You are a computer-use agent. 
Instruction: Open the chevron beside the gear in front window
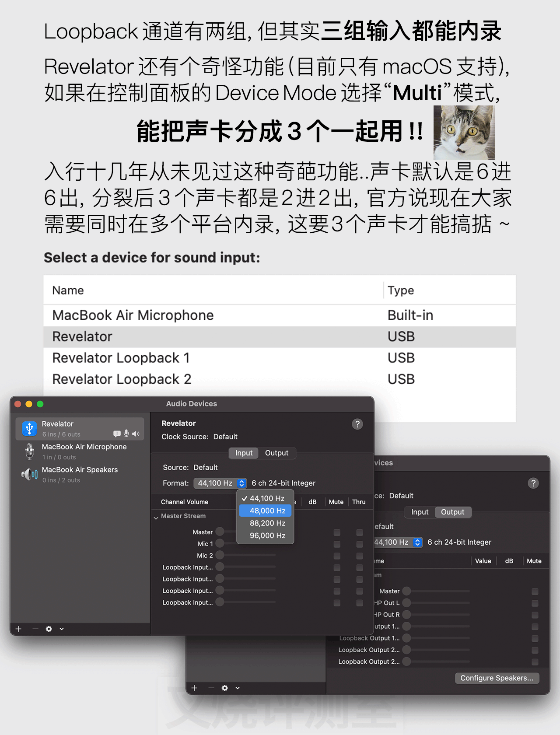click(62, 629)
